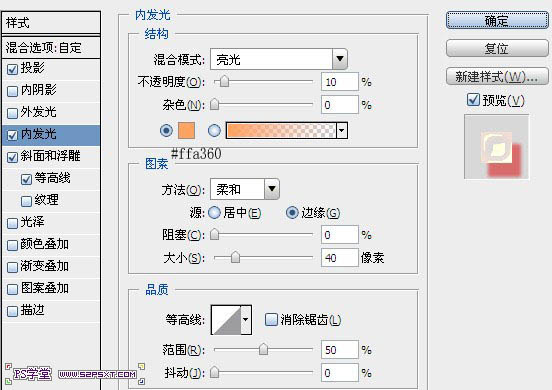Select the 样式 styles header item
Image resolution: width=552 pixels, height=390 pixels.
51,23
